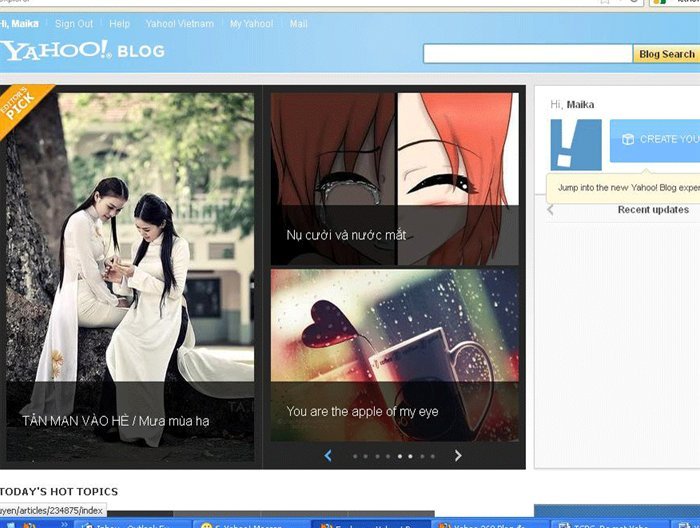
Task: Open My Yahoo! page
Action: click(x=251, y=24)
